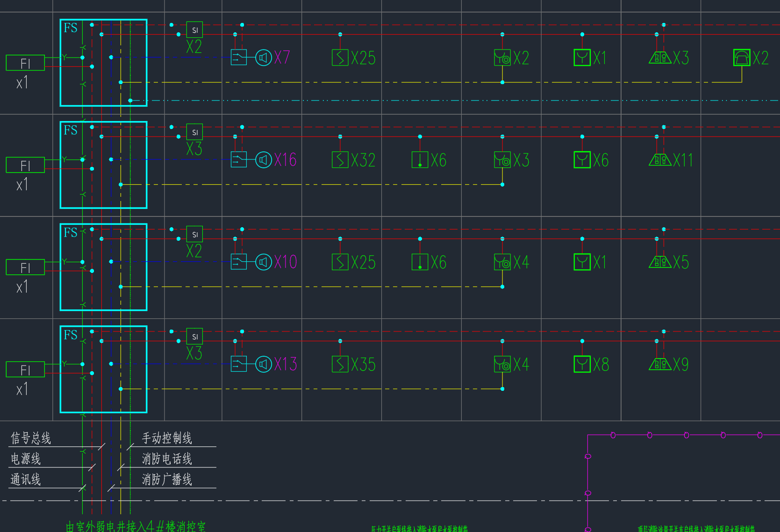The width and height of the screenshot is (780, 532).
Task: Click the loudspeaker symbol labeled X10
Action: 264,262
